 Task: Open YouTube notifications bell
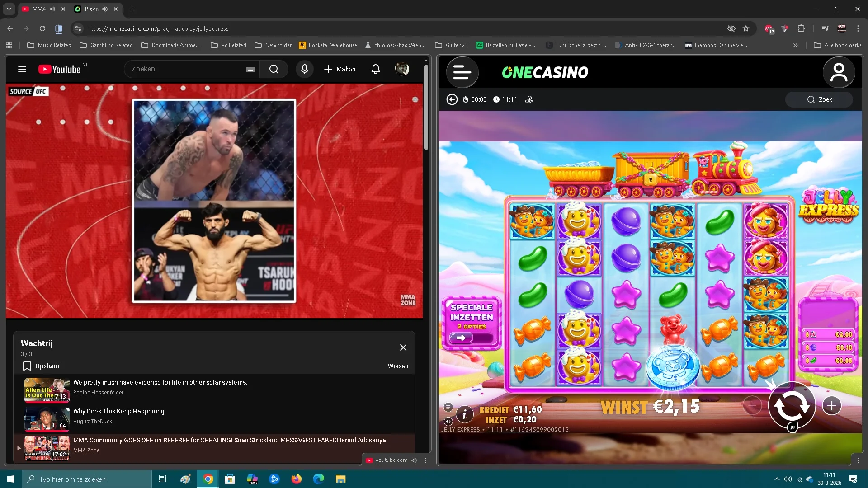coord(376,69)
